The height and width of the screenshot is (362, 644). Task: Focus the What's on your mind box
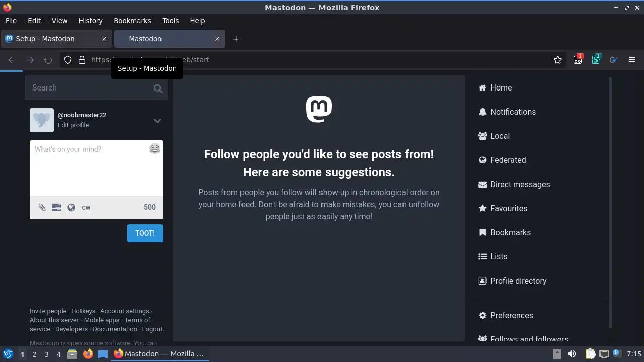[96, 168]
